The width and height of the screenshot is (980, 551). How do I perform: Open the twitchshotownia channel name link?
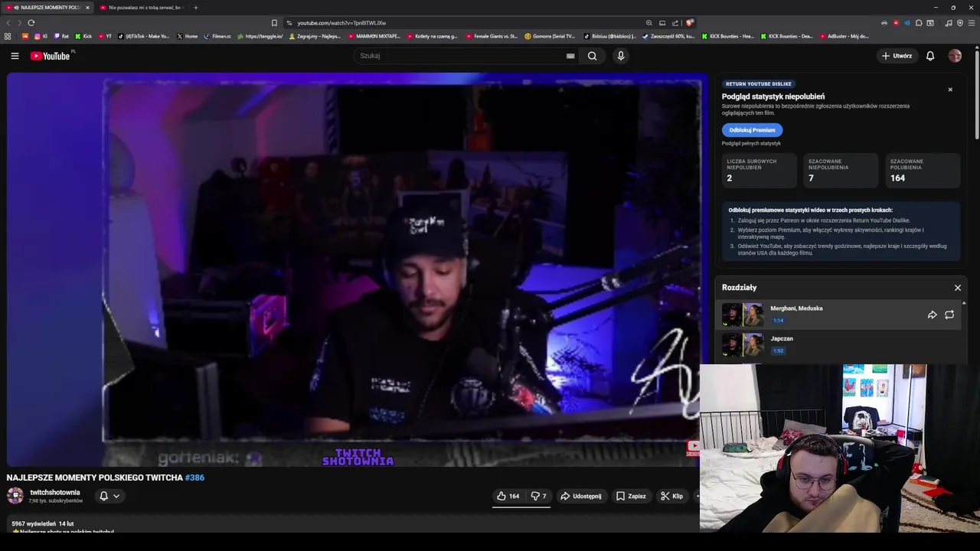point(55,492)
